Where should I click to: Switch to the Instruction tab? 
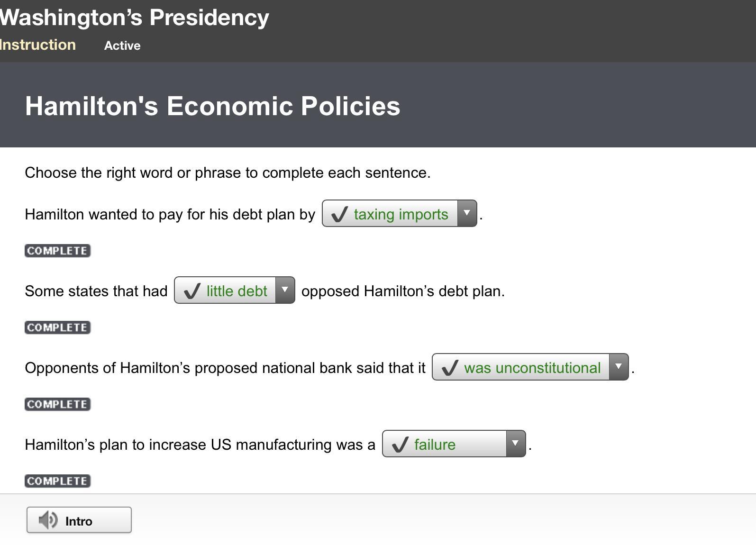click(x=38, y=45)
